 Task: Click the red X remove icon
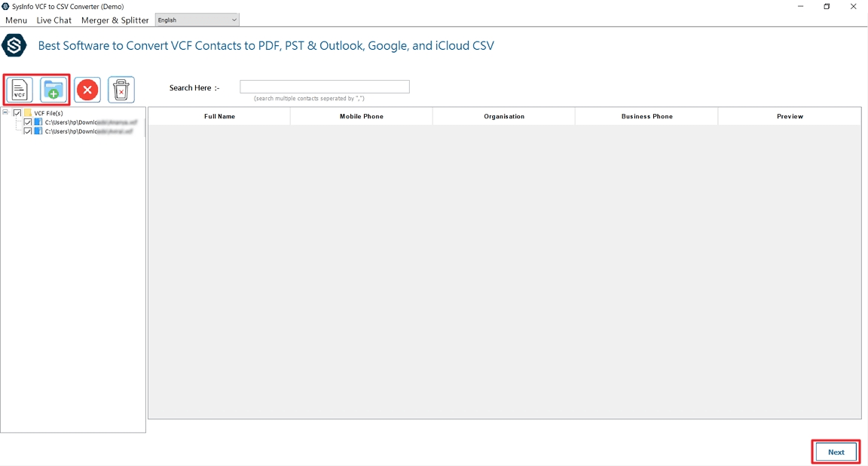87,89
